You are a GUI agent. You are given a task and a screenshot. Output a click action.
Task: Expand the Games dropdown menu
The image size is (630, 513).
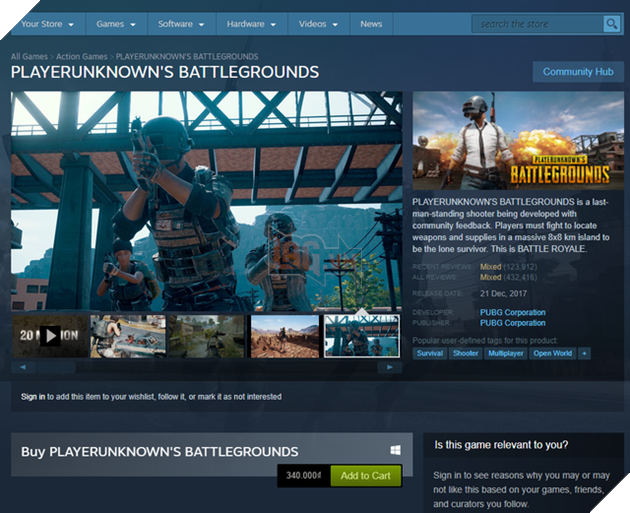pyautogui.click(x=116, y=24)
